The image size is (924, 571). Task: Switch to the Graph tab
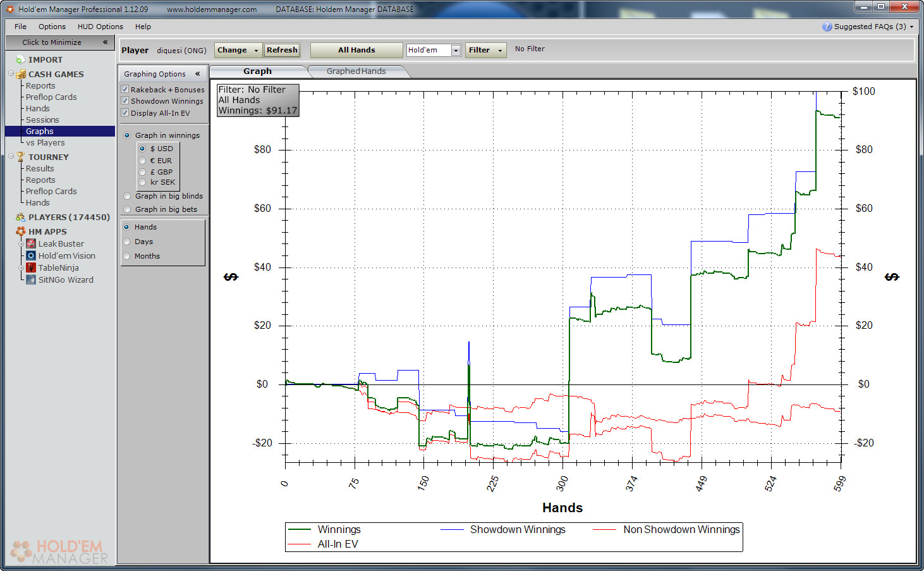click(x=258, y=71)
